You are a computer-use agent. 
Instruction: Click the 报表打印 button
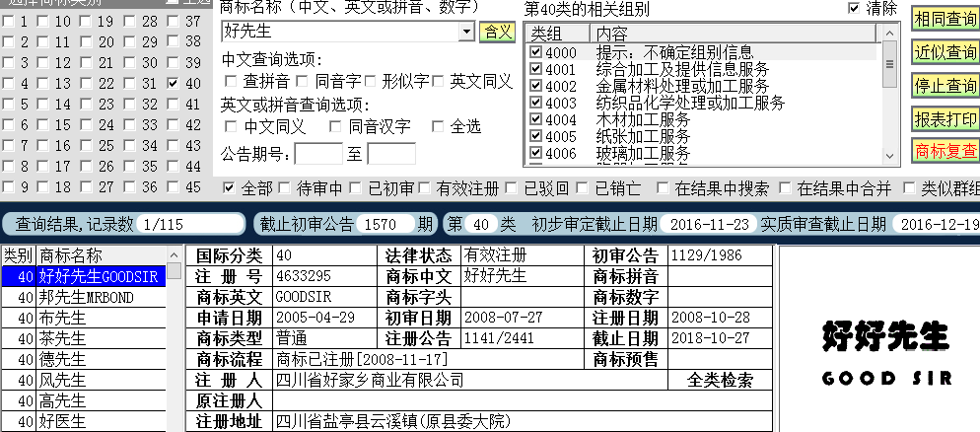pyautogui.click(x=945, y=118)
